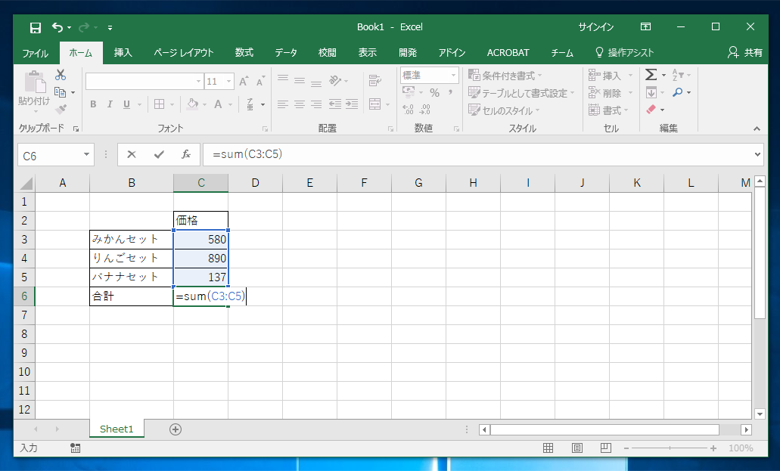Click the increase indent icon
The image size is (780, 471).
pos(352,104)
